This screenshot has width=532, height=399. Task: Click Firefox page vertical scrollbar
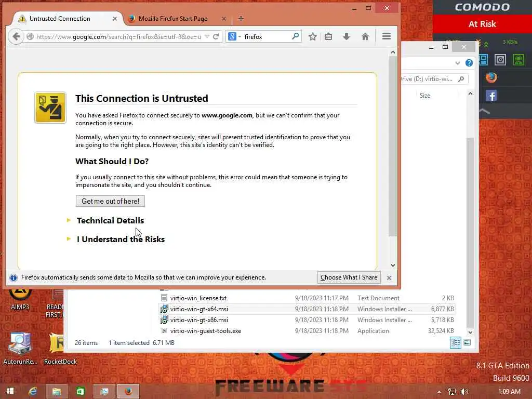(x=393, y=146)
